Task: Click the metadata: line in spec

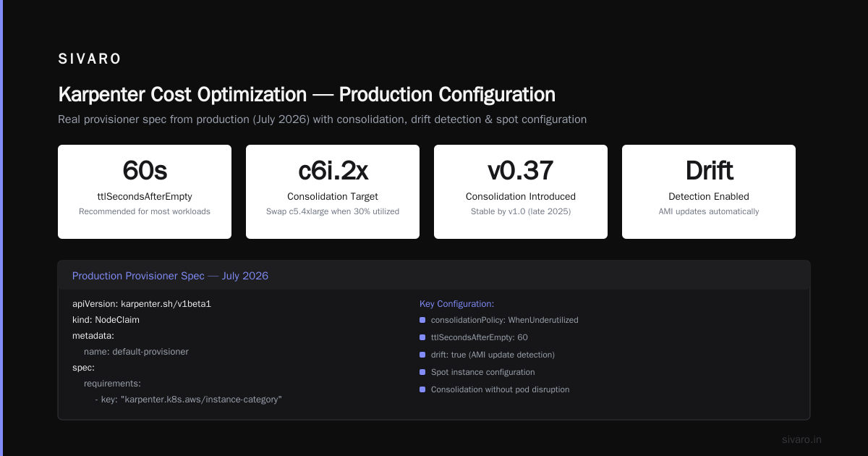Action: (93, 335)
